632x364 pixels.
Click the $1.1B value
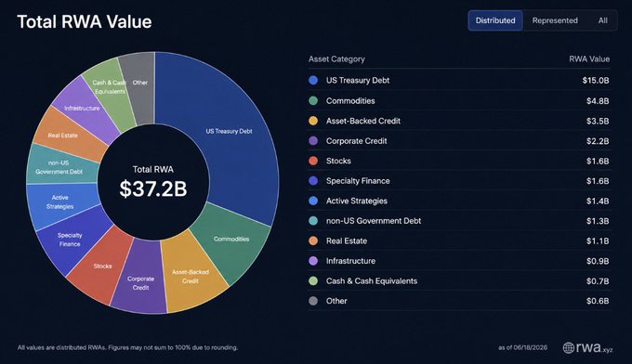[598, 241]
